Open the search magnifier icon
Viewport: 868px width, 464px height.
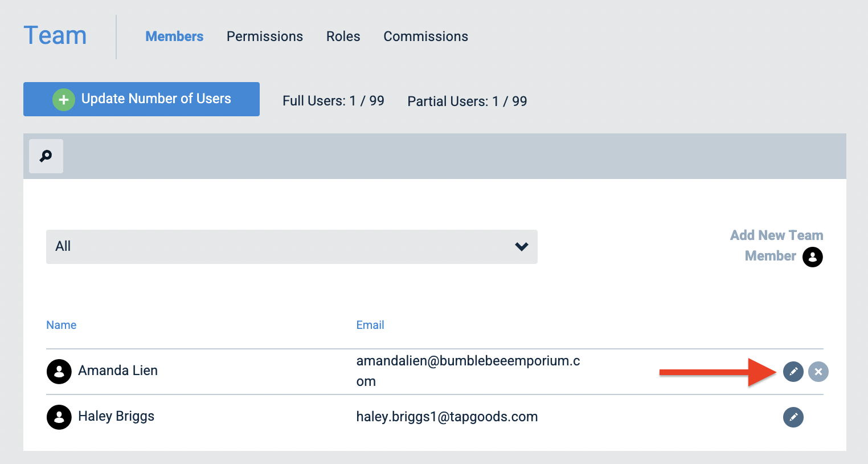(46, 156)
